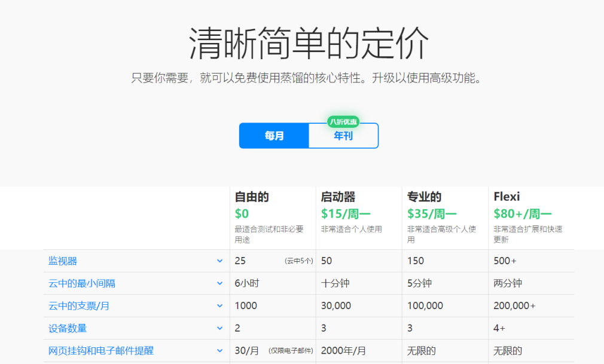Select the 自由的 plan heading
The height and width of the screenshot is (364, 604).
click(252, 197)
